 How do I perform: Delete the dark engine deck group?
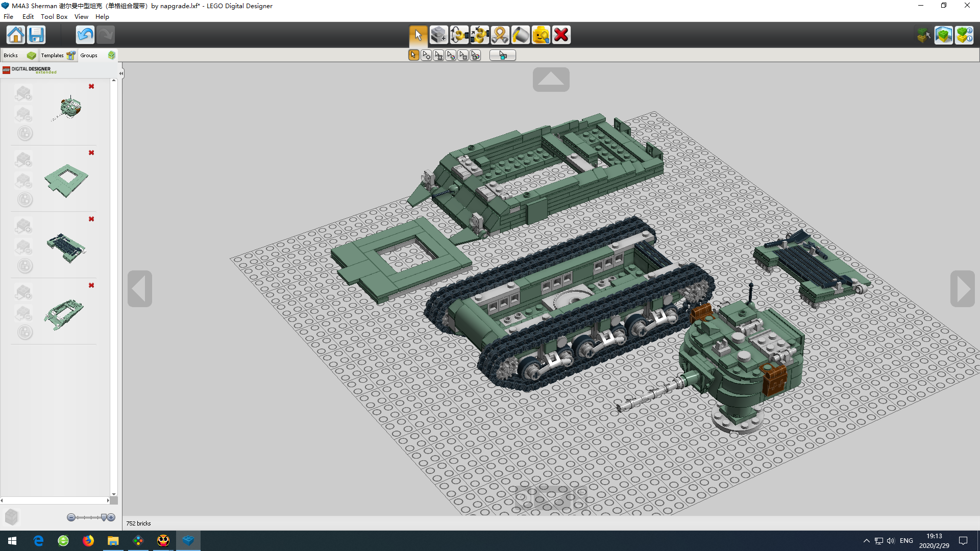91,219
